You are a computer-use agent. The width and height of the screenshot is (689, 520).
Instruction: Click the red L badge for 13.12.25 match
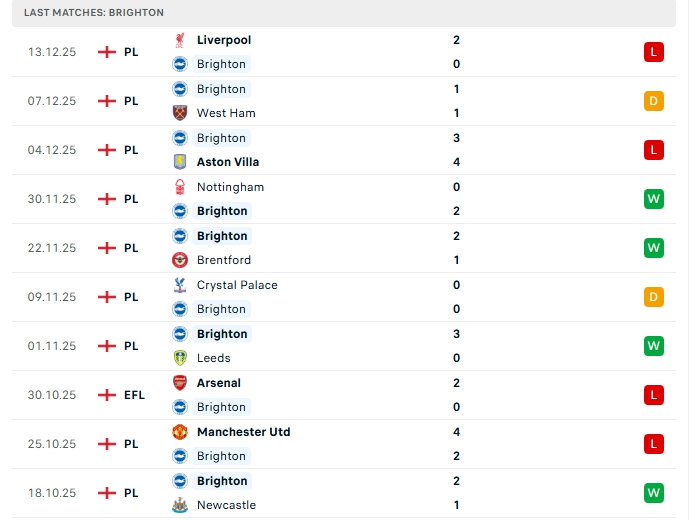coord(654,52)
